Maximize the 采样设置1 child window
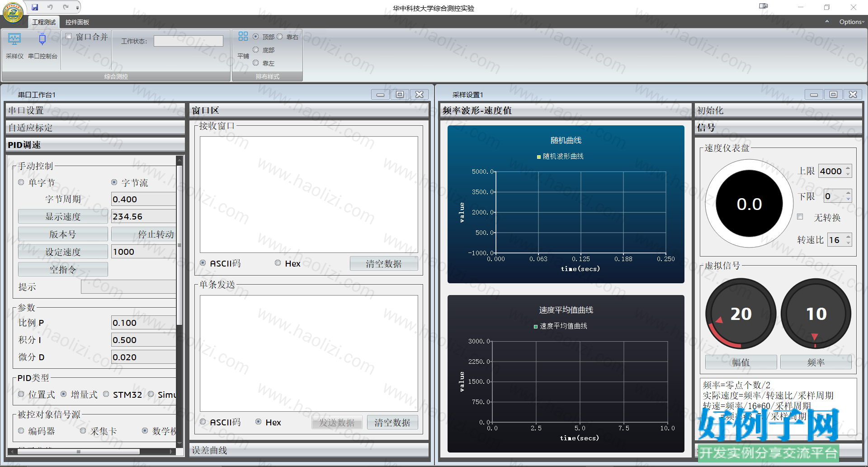The height and width of the screenshot is (467, 868). (833, 95)
